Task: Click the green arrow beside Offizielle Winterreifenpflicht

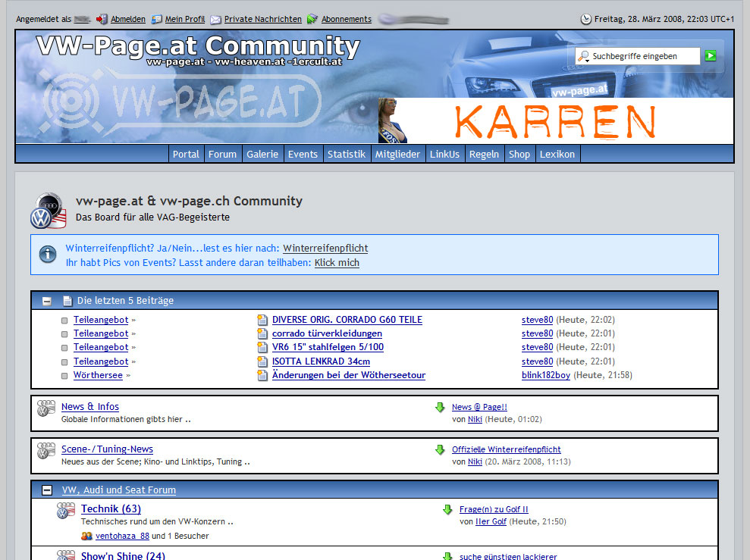Action: click(440, 450)
